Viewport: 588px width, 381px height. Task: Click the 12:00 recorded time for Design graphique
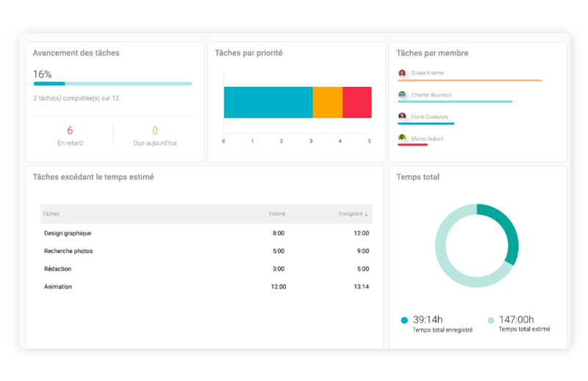[x=362, y=233]
